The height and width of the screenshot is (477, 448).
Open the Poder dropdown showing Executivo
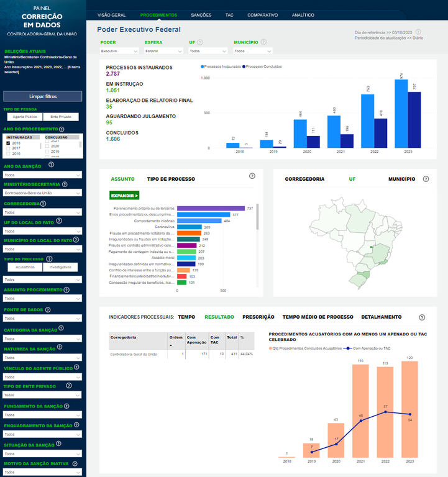119,51
